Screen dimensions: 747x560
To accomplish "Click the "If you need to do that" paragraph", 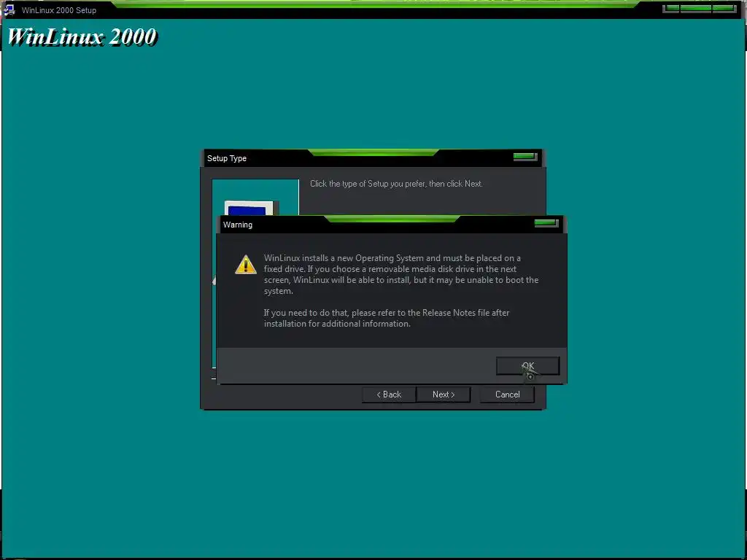I will [x=387, y=318].
